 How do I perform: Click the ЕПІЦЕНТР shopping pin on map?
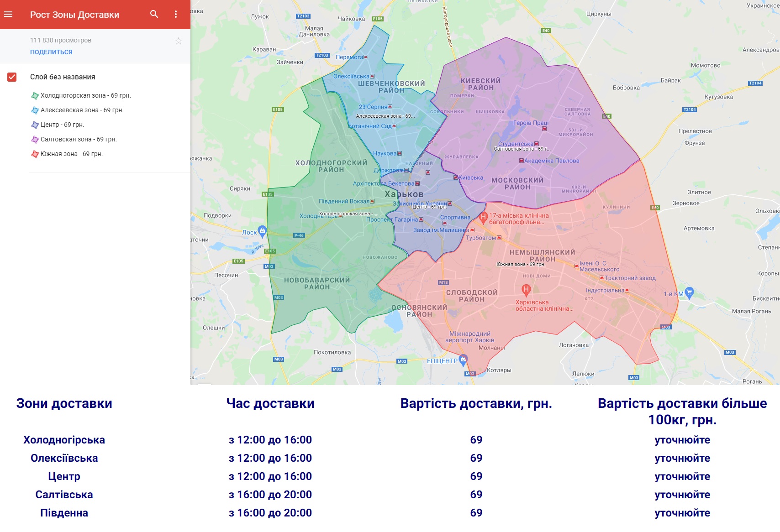coord(464,359)
